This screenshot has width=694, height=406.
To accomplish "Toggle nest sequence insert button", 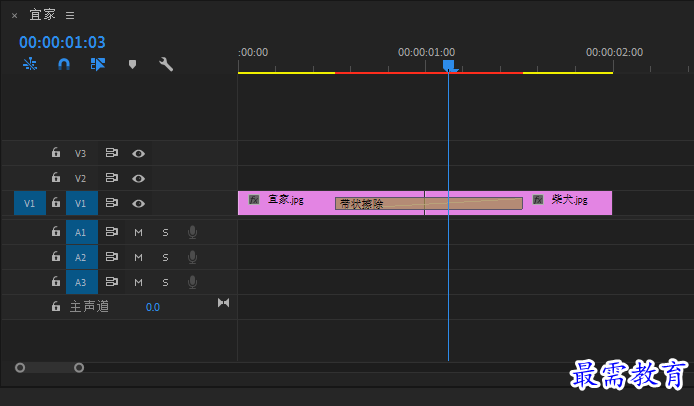I will pos(30,64).
